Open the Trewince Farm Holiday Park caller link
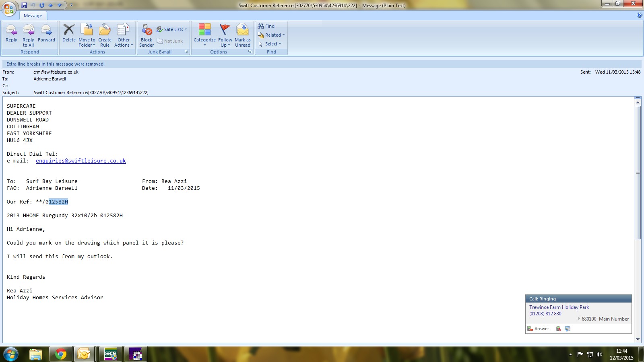Screen dimensions: 644x362 559,307
